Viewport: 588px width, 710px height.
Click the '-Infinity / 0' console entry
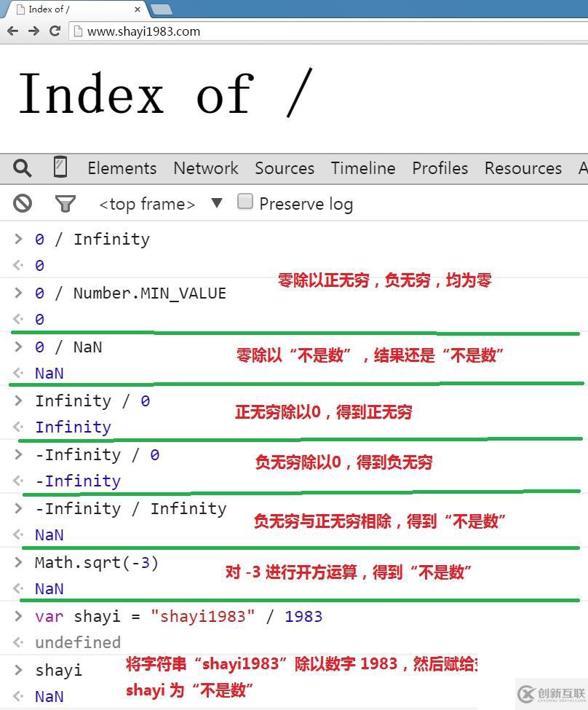click(98, 455)
